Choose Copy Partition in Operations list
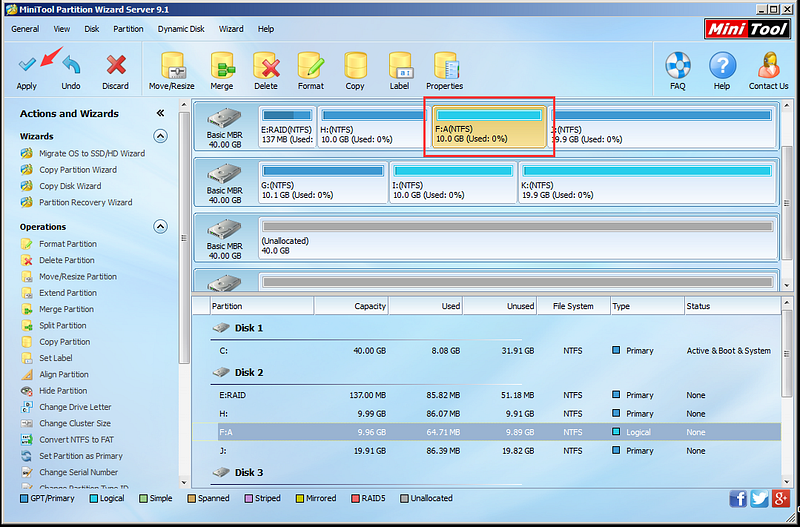800x527 pixels. [x=56, y=342]
